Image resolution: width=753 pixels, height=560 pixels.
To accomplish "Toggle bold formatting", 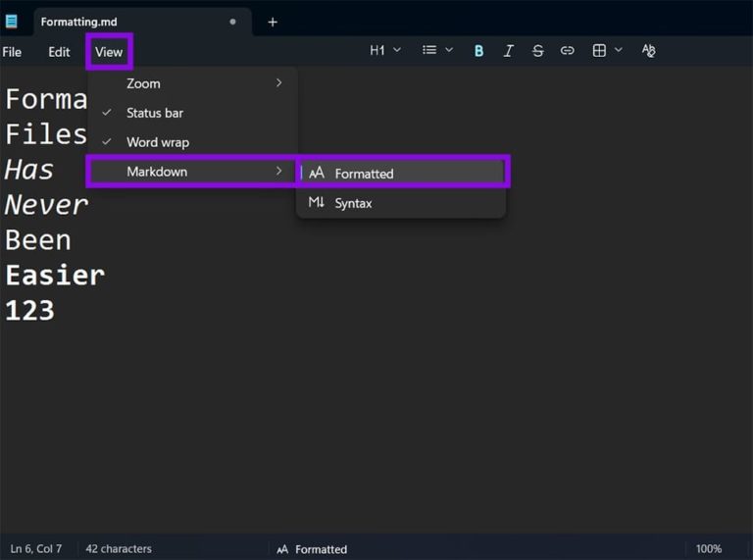I will click(x=478, y=50).
